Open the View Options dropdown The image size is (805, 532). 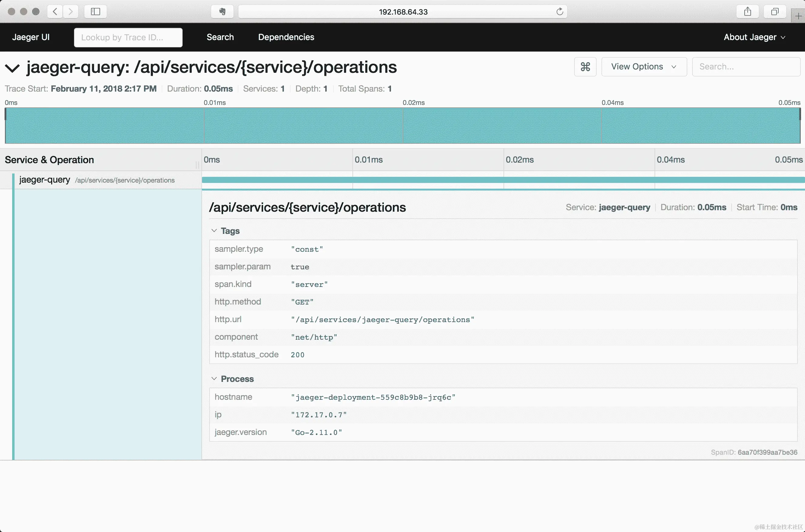point(644,67)
